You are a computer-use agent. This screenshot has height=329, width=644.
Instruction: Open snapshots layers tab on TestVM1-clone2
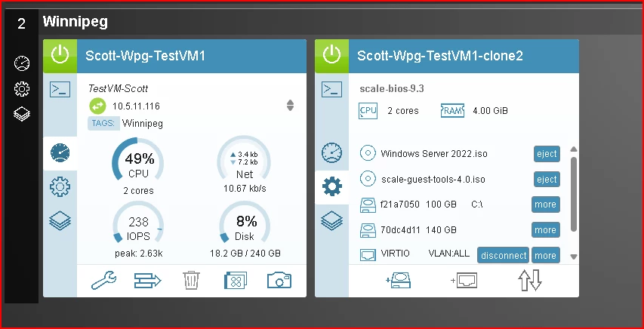pos(332,220)
